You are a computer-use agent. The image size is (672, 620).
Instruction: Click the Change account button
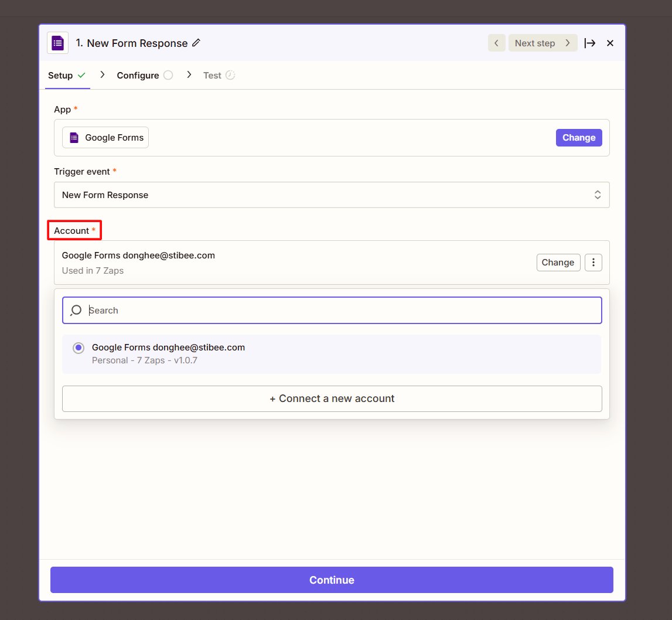pyautogui.click(x=558, y=263)
